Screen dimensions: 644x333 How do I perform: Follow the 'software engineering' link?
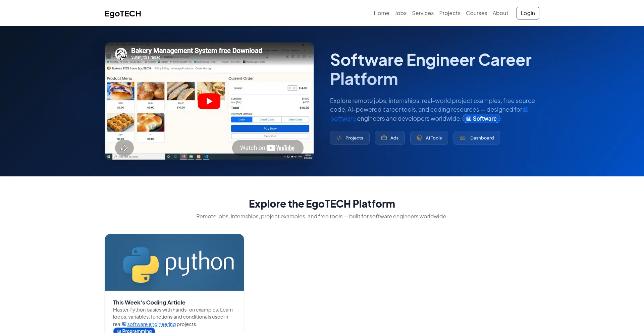(152, 324)
